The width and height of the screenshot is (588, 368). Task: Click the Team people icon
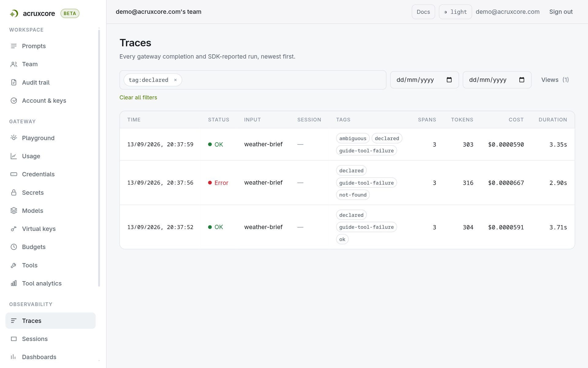[x=14, y=64]
